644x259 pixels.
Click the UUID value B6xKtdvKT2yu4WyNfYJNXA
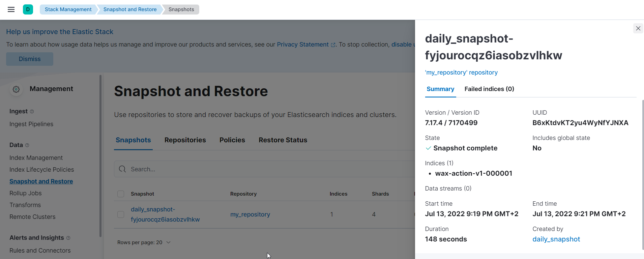pyautogui.click(x=580, y=123)
